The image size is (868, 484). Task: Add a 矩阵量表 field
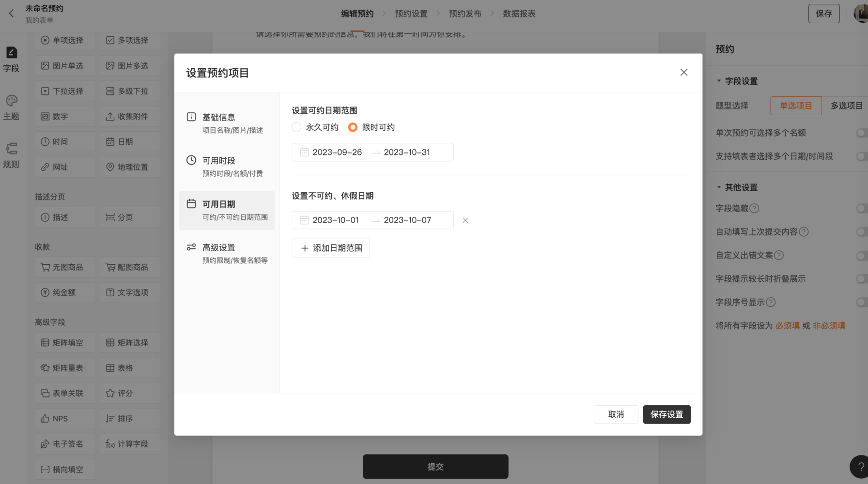pyautogui.click(x=65, y=368)
